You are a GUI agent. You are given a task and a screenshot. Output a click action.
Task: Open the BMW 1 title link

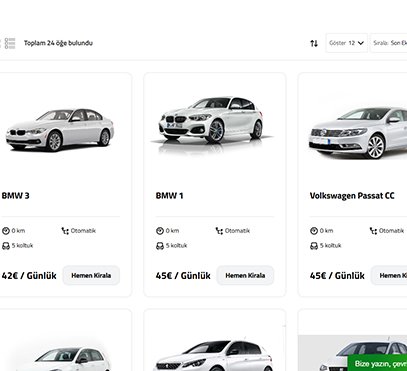(169, 196)
